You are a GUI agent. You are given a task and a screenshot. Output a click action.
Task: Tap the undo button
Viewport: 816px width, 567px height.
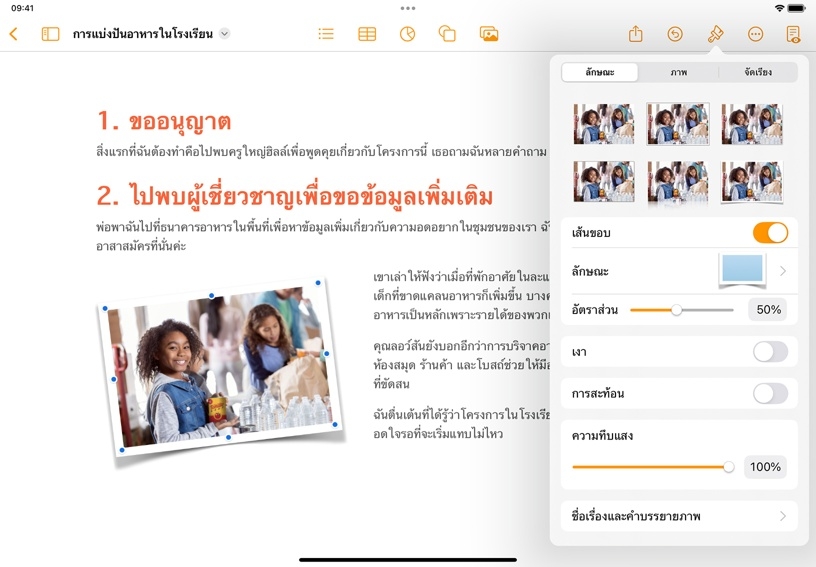pos(675,34)
